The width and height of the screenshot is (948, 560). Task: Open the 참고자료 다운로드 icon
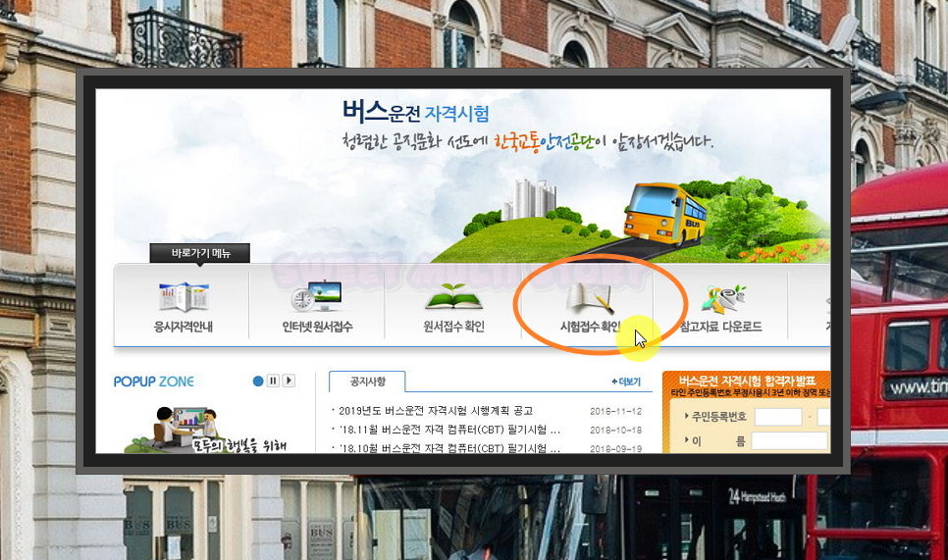tap(723, 298)
